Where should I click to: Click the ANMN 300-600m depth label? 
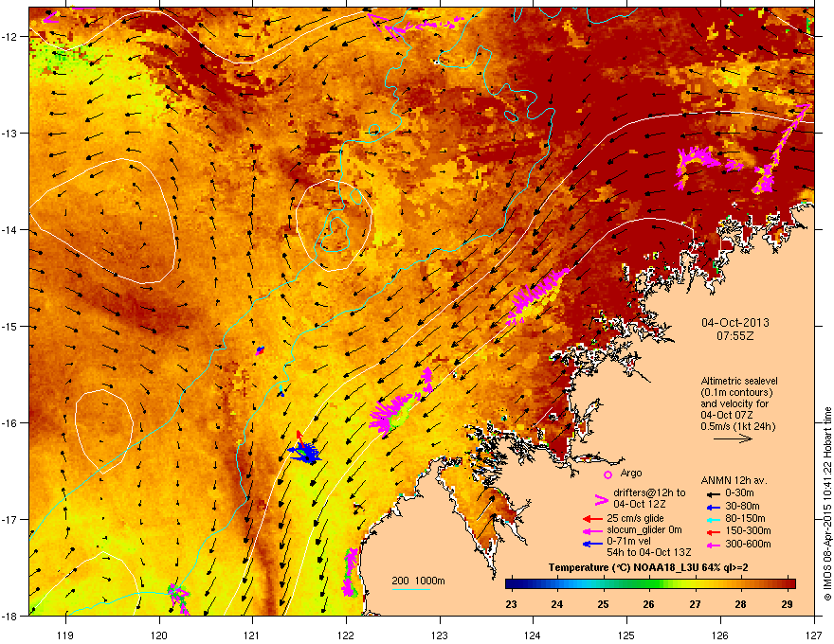[748, 545]
